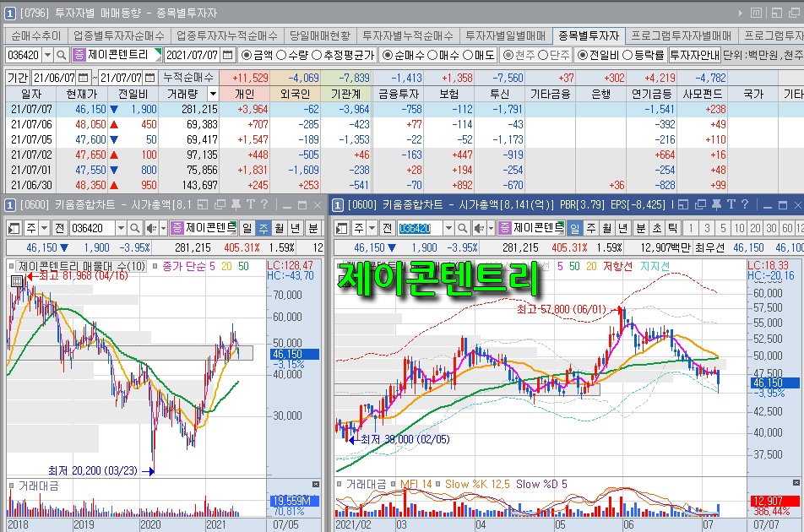Click copy-window icon in right chart title bar

pyautogui.click(x=700, y=205)
